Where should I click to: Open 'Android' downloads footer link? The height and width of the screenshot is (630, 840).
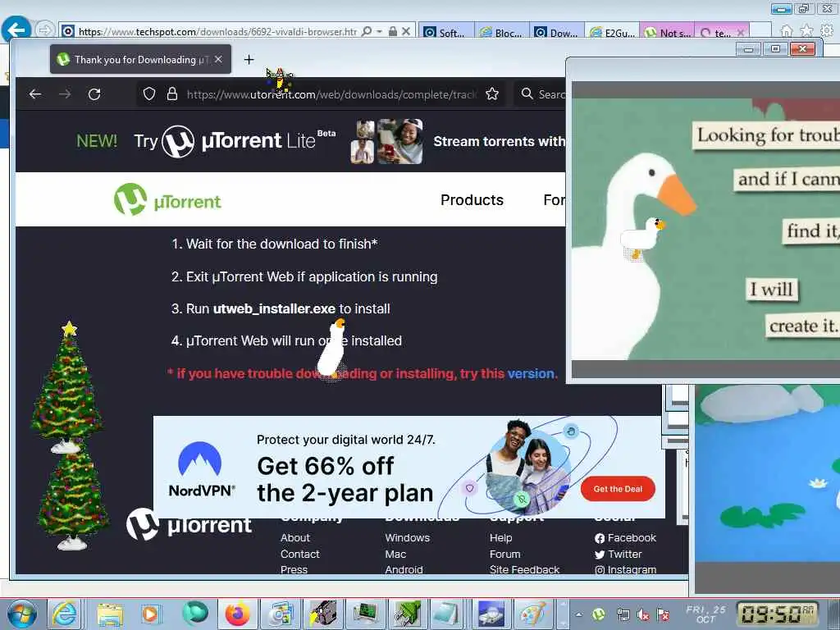pos(404,569)
